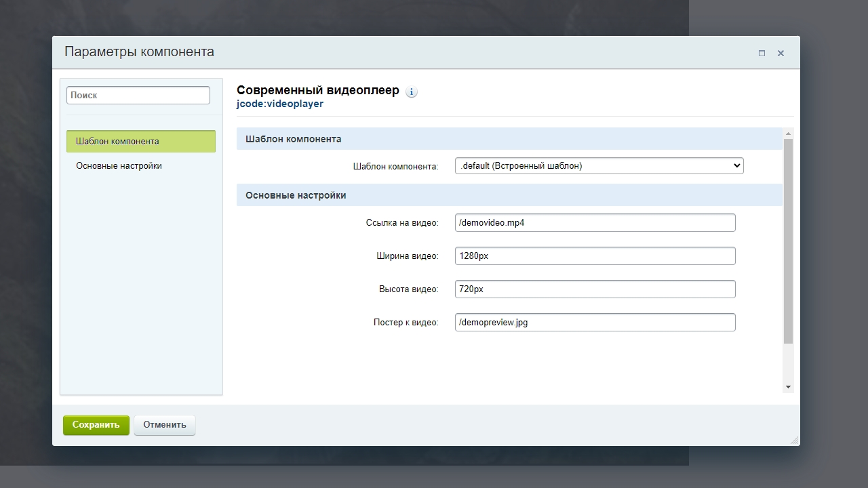This screenshot has width=868, height=488.
Task: Collapse the Шаблон компонента section header
Action: (x=509, y=139)
